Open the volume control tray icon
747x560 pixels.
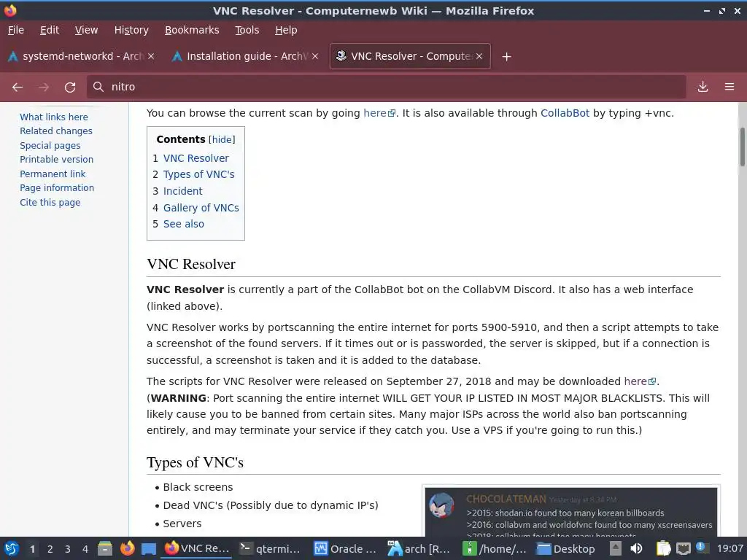pyautogui.click(x=636, y=549)
